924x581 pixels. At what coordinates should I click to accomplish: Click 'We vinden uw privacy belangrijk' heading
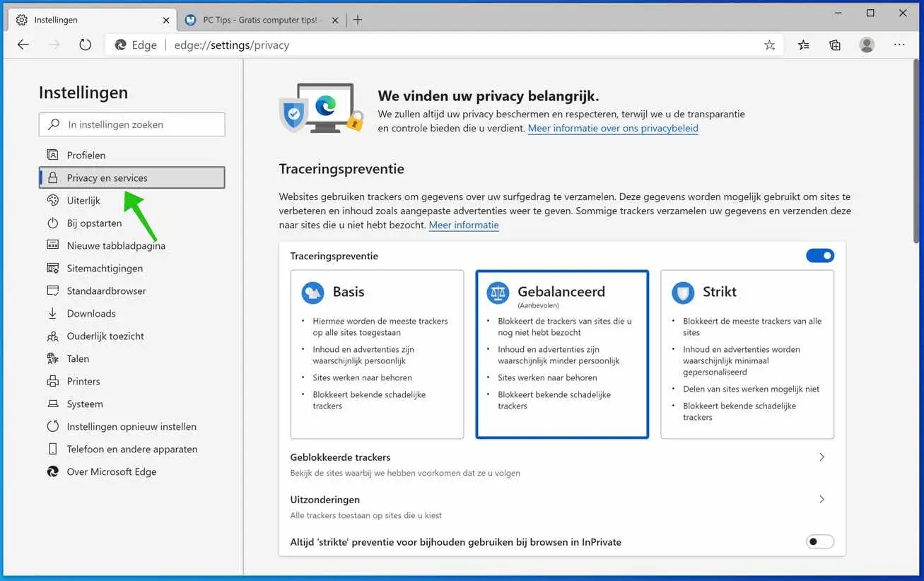489,96
